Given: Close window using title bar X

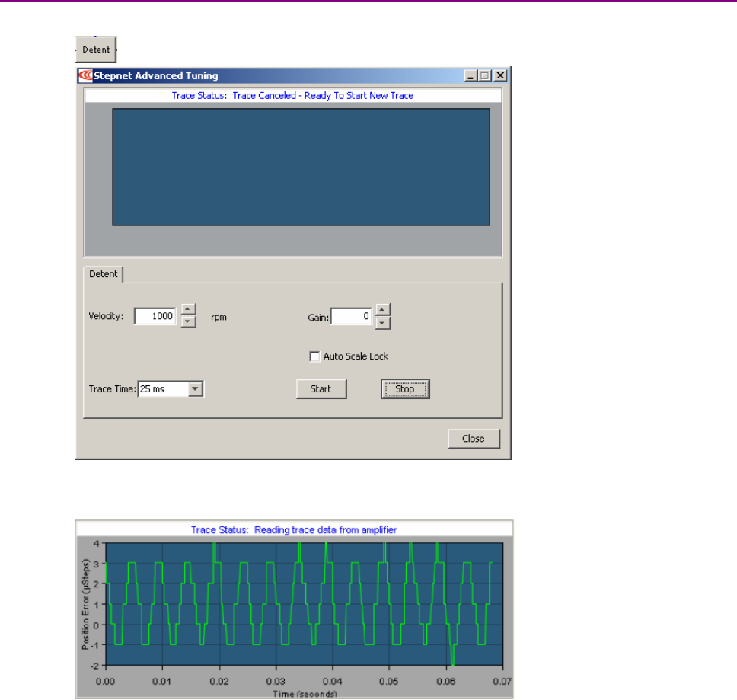Looking at the screenshot, I should coord(500,75).
